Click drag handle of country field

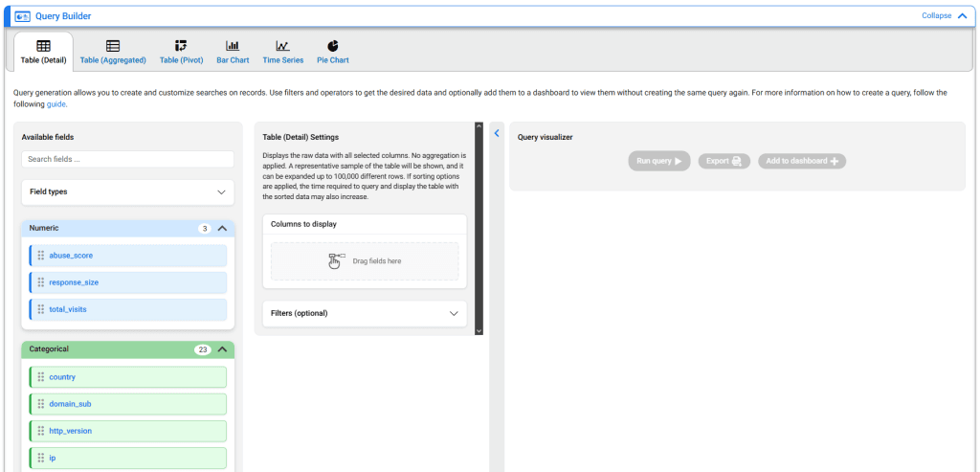tap(40, 377)
